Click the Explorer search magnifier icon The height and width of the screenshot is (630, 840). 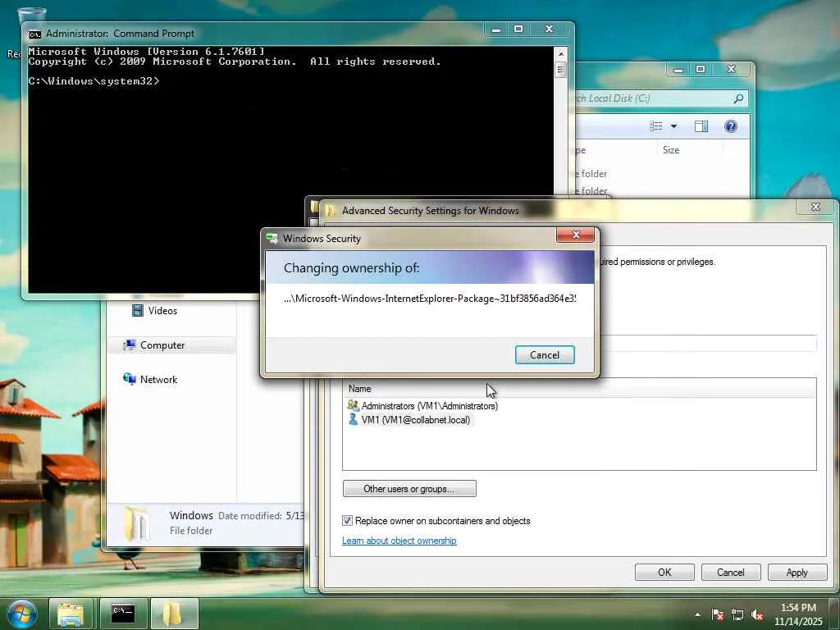point(738,98)
